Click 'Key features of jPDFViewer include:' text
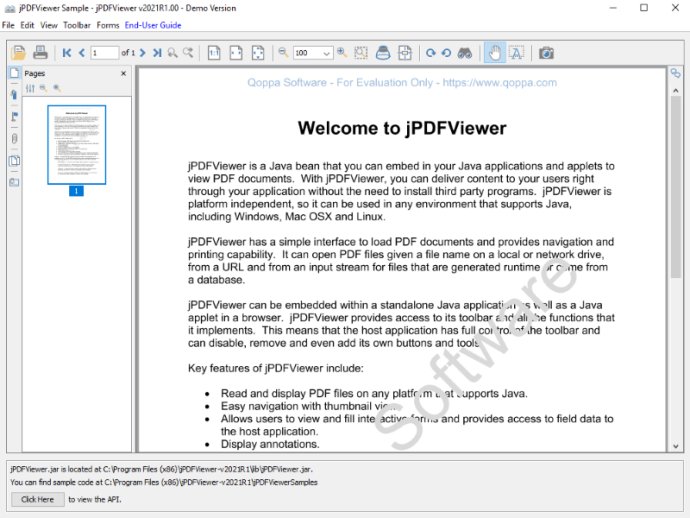 click(275, 368)
